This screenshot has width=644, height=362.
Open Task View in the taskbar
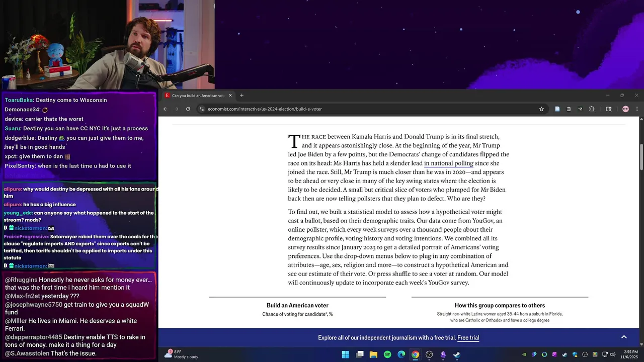360,354
